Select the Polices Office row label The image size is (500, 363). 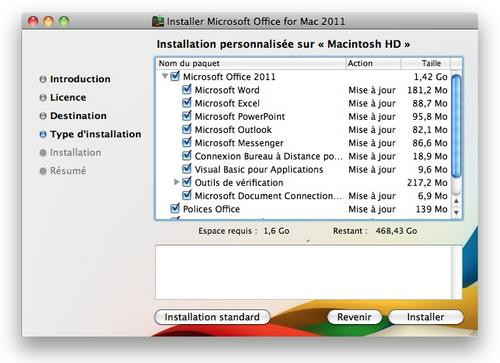[x=211, y=209]
